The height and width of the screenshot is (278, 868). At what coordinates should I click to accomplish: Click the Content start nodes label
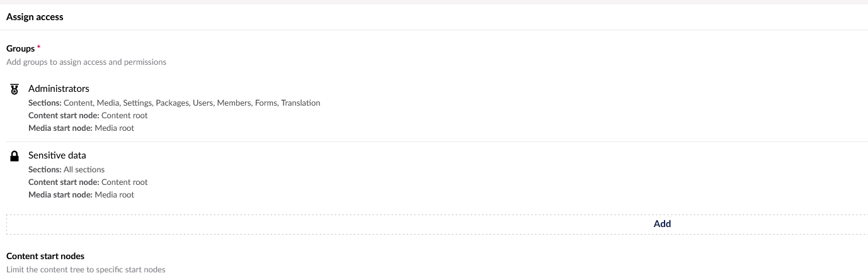[x=45, y=256]
